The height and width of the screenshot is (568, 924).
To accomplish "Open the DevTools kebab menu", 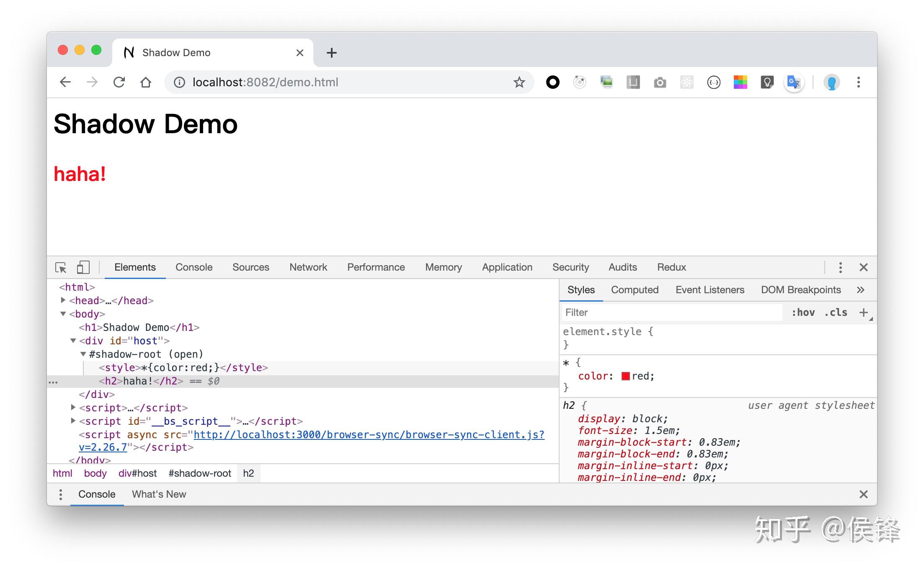I will [x=840, y=267].
